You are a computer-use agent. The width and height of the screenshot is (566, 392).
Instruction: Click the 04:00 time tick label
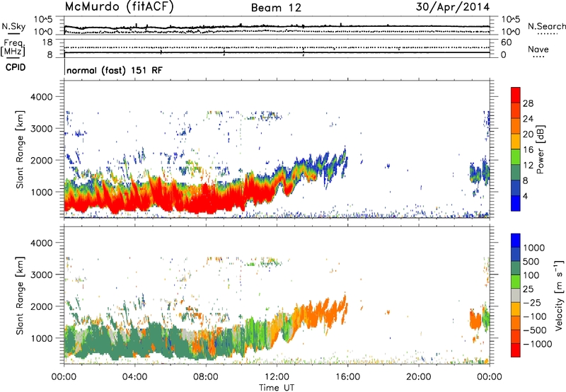pyautogui.click(x=134, y=377)
